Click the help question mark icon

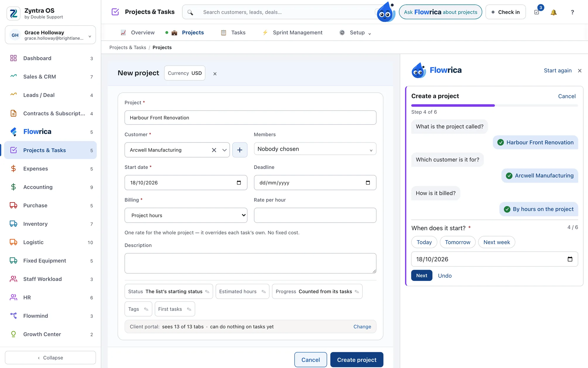click(x=572, y=12)
